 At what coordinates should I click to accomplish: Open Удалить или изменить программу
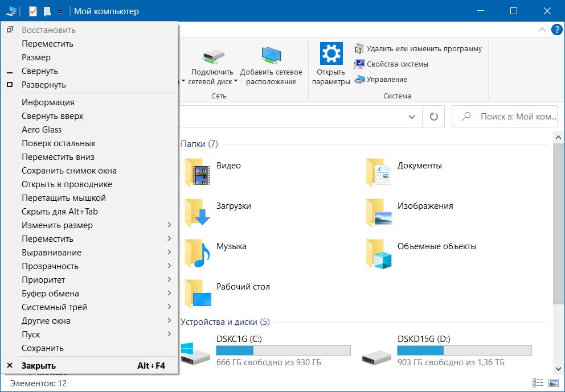(418, 48)
